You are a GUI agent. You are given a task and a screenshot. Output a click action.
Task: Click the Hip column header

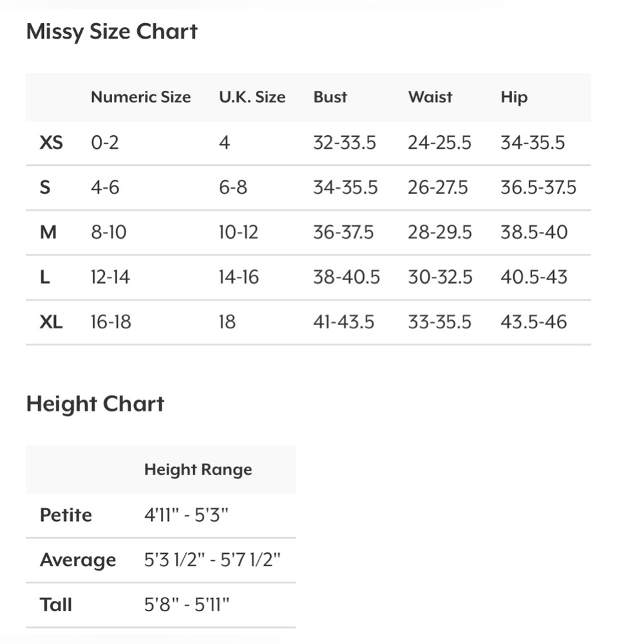pyautogui.click(x=514, y=98)
